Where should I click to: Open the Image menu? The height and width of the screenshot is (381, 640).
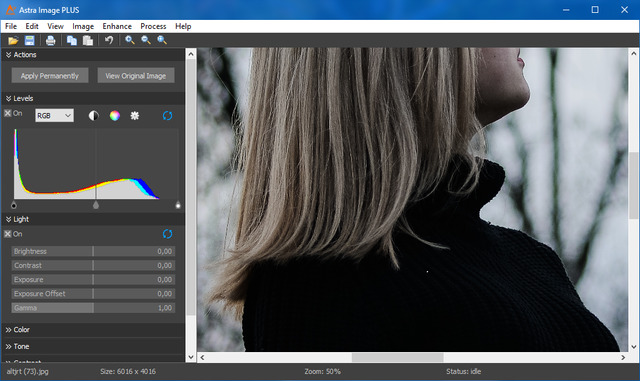click(83, 26)
